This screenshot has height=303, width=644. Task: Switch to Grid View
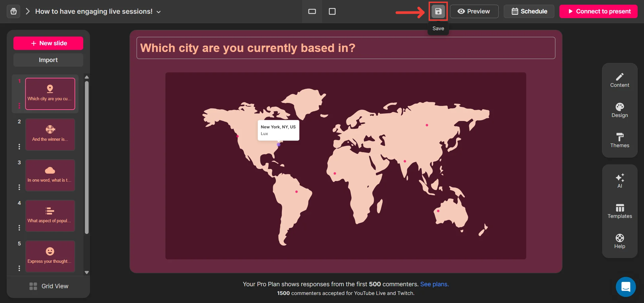49,286
